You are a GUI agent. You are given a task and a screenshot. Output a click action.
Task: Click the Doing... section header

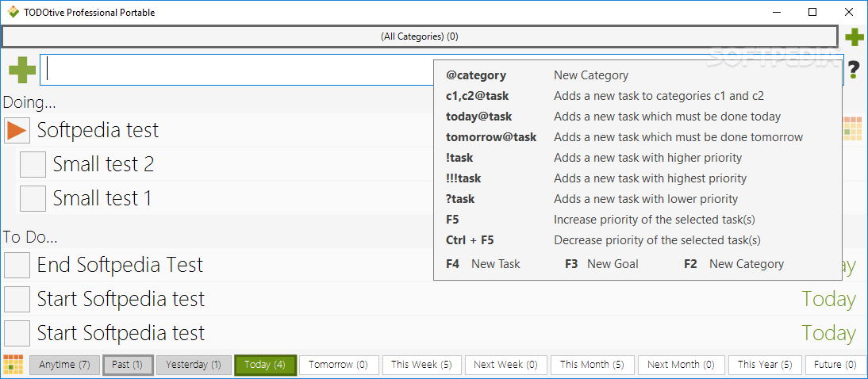point(29,102)
